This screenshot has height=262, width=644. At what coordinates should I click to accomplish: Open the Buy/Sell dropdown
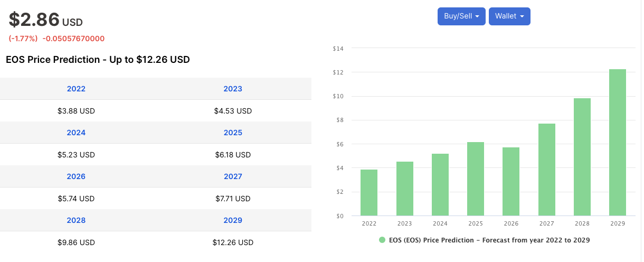tap(461, 16)
